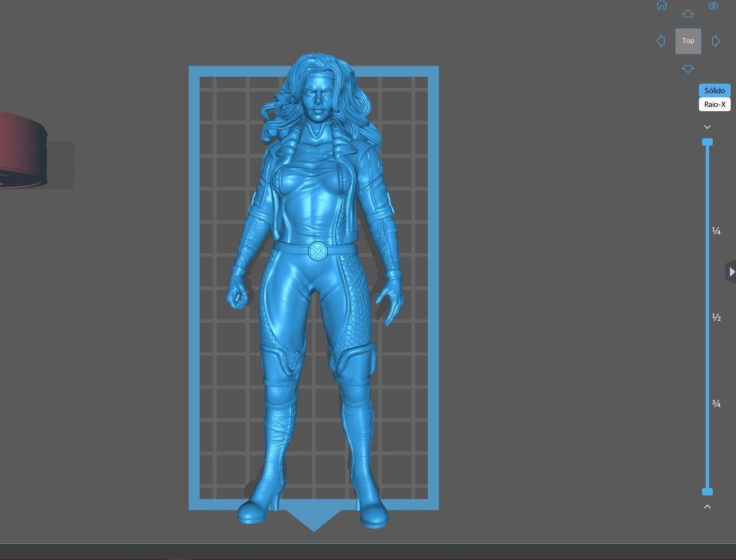Screen dimensions: 736x560
Task: Step layer slider up with the bottom chevron
Action: [x=707, y=507]
